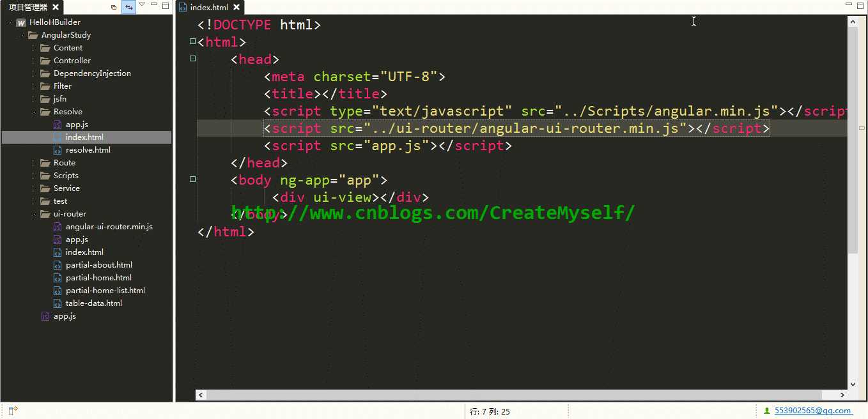Select partial-home-list.html file

click(x=105, y=291)
